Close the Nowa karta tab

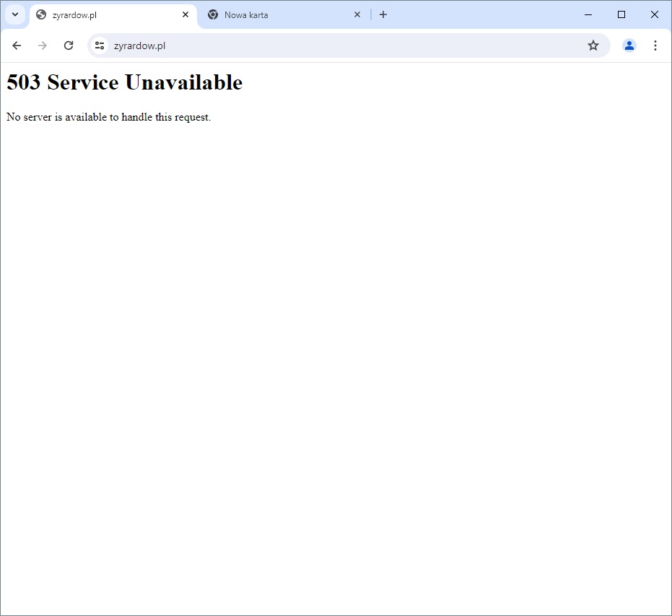coord(357,14)
